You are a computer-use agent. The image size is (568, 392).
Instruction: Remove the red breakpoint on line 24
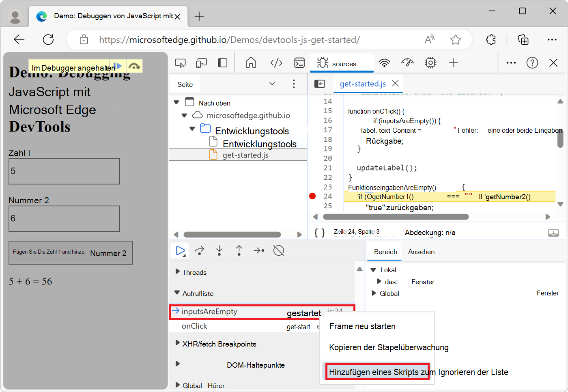pyautogui.click(x=312, y=196)
